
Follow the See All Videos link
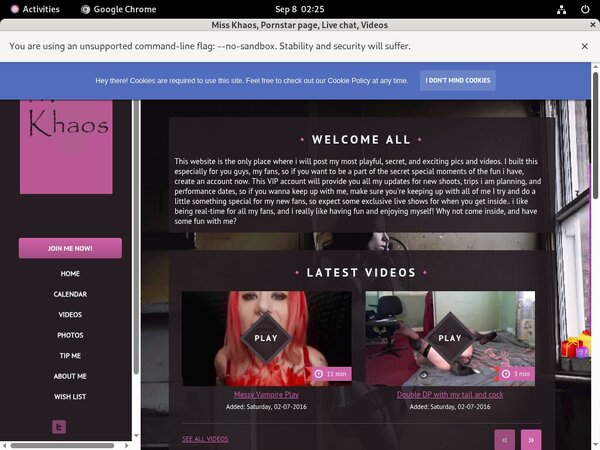(x=205, y=439)
